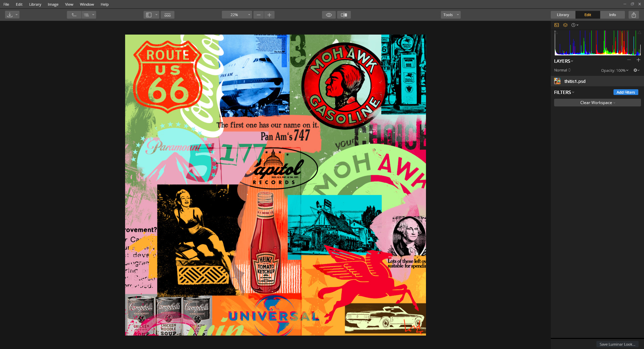The image size is (644, 349).
Task: Click the undo back arrow icon
Action: tap(74, 15)
